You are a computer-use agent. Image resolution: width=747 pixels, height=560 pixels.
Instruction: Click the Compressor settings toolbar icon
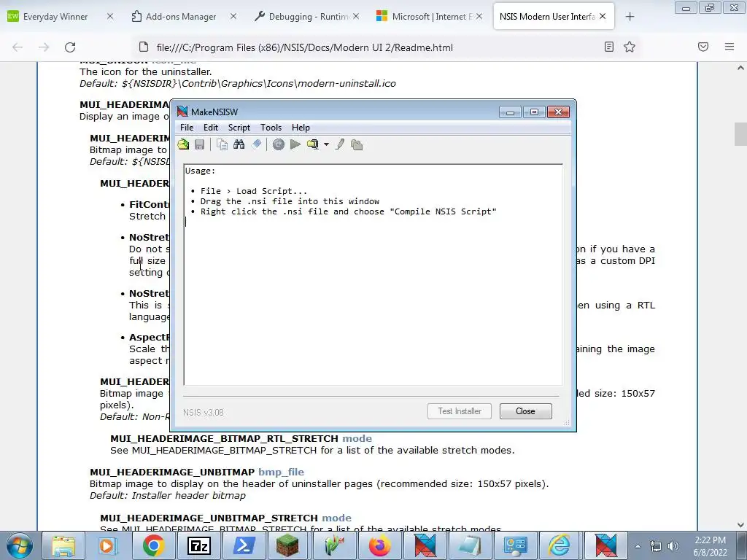313,144
